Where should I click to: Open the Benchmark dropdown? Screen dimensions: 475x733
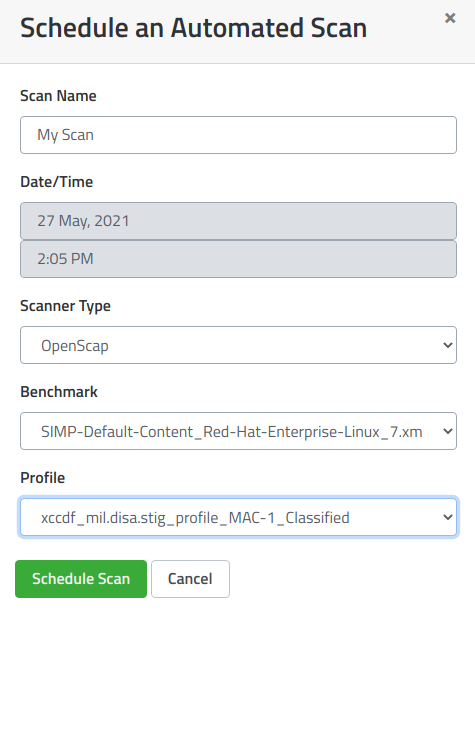tap(238, 431)
